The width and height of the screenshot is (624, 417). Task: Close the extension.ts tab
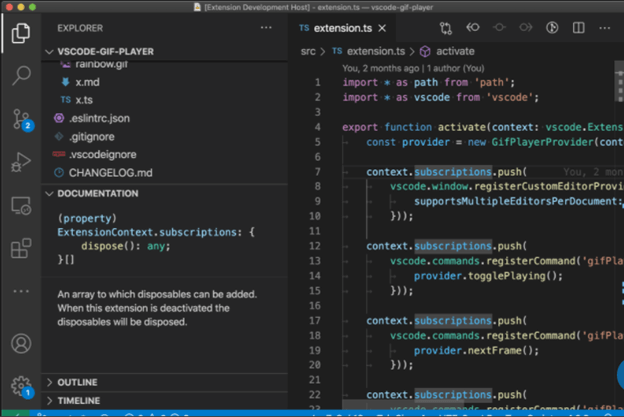point(382,28)
